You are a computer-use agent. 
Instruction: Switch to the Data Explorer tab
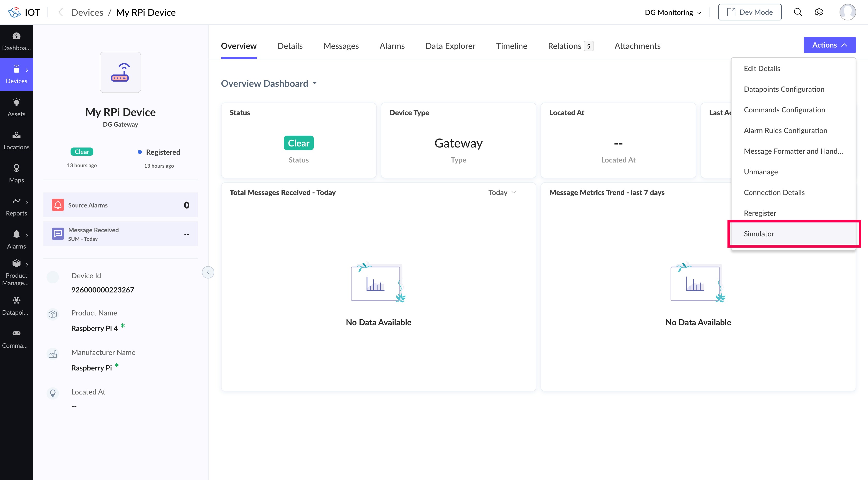450,46
